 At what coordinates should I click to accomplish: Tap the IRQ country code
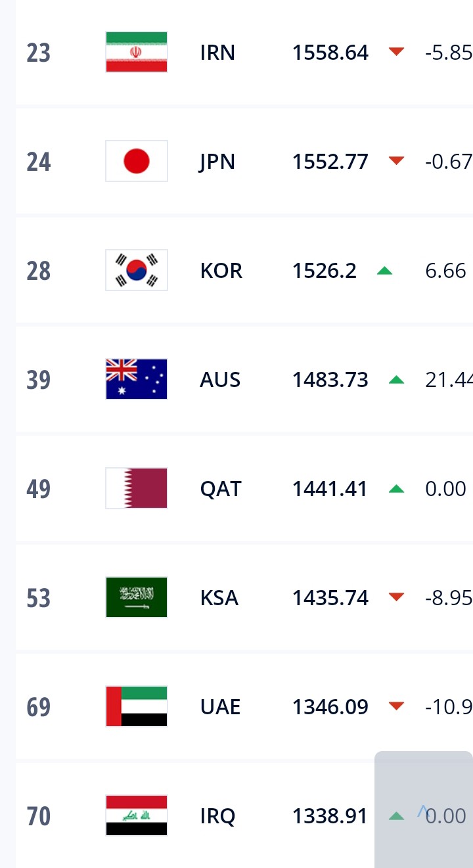click(x=217, y=816)
